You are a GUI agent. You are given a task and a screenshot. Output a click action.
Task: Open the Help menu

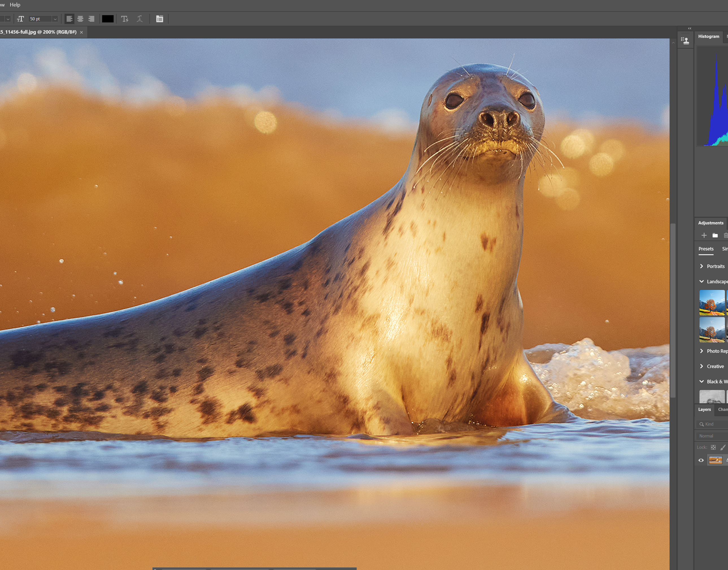pos(15,5)
